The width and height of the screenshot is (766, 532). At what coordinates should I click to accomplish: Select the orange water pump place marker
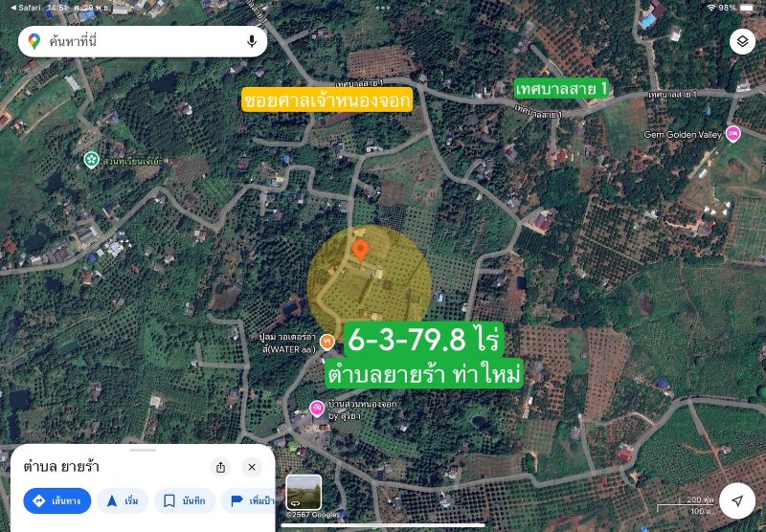pyautogui.click(x=327, y=342)
